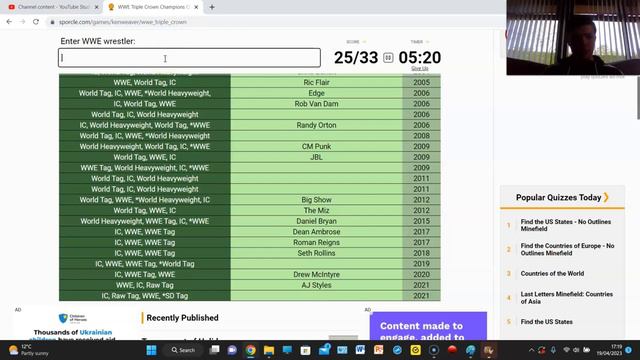
Task: Open Find the Countries of Europe Minefield quiz
Action: (x=567, y=249)
